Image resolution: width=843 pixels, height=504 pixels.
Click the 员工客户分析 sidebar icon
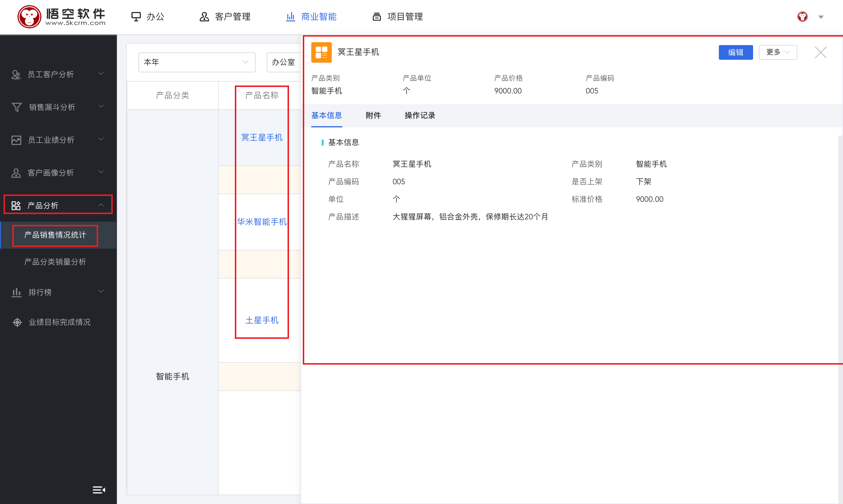point(16,74)
